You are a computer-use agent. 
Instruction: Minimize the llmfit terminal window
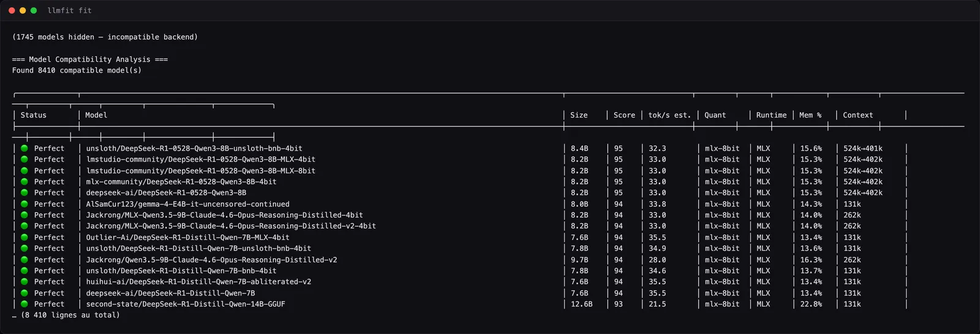click(23, 10)
